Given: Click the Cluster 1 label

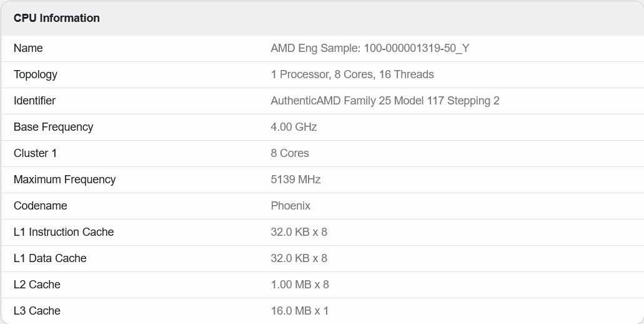Looking at the screenshot, I should click(x=35, y=153).
